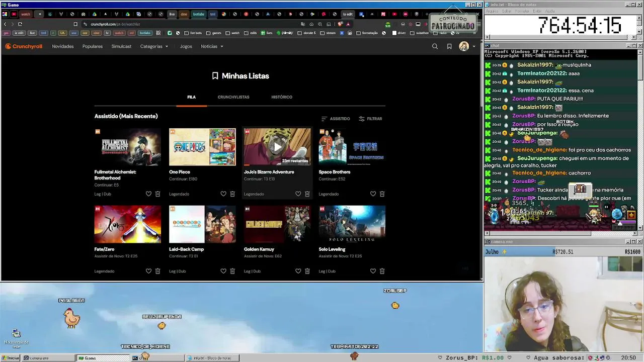Image resolution: width=644 pixels, height=362 pixels.
Task: Open Ajuda menu in Bloco de notas
Action: tap(550, 11)
